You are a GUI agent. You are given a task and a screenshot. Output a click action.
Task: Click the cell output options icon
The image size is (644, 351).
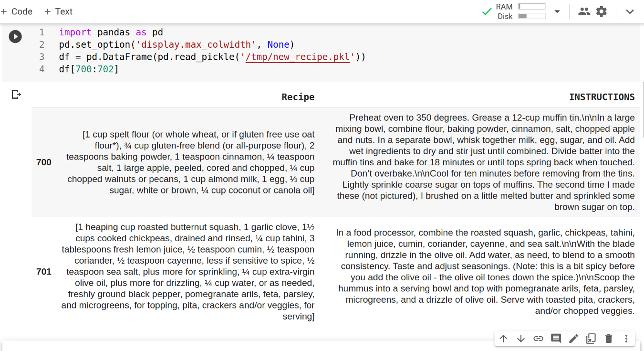[x=16, y=95]
